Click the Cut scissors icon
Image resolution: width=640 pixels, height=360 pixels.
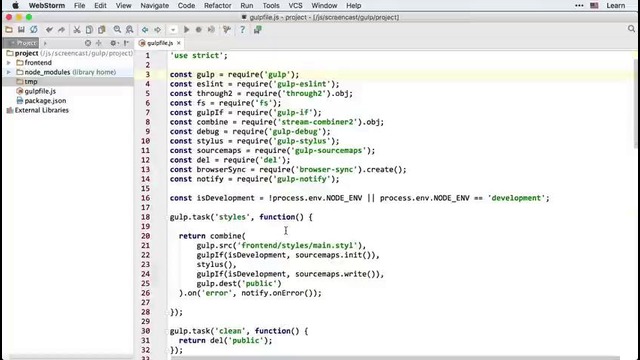tap(77, 30)
